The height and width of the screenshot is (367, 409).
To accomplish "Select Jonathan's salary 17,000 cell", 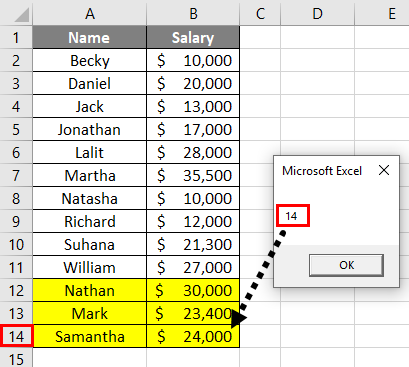I will click(193, 129).
